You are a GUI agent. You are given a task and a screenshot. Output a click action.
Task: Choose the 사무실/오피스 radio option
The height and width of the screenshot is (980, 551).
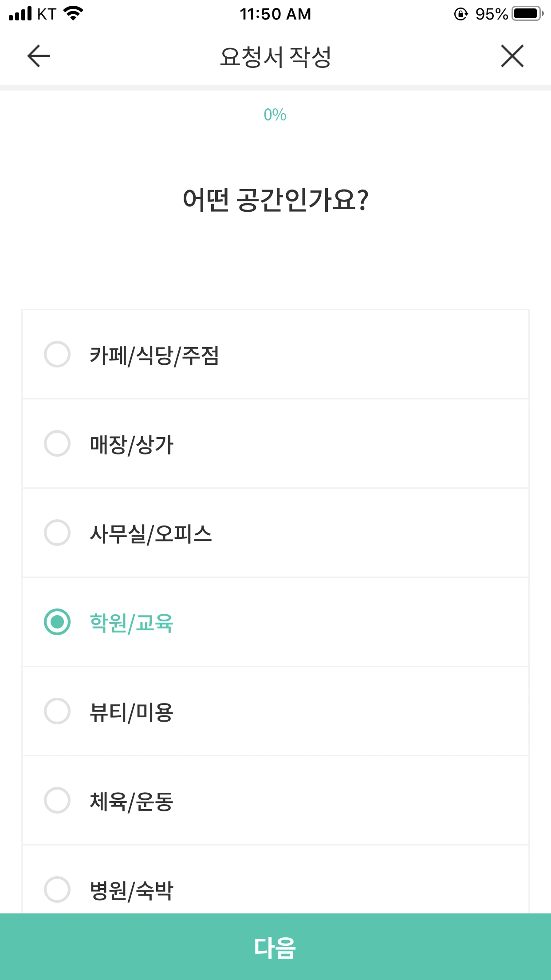pos(57,533)
